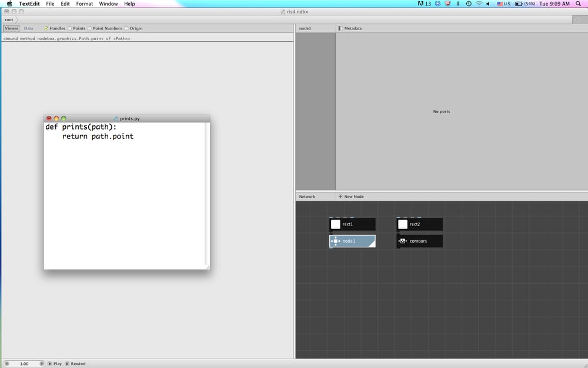
Task: Open the Format menu
Action: click(x=84, y=4)
